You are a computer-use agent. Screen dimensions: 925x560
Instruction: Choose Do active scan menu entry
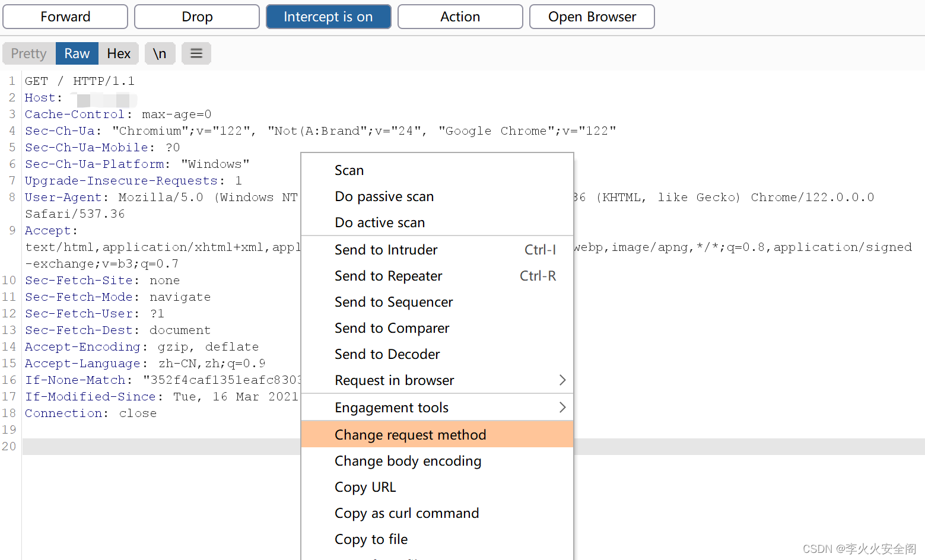tap(437, 222)
